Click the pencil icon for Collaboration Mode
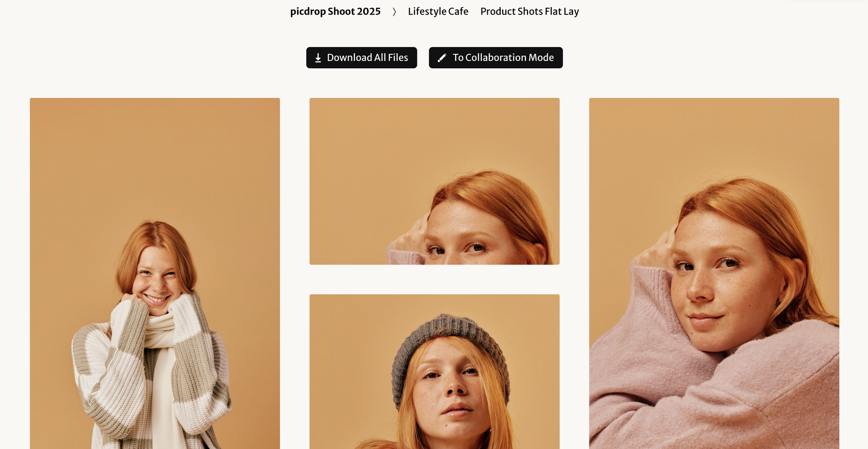The height and width of the screenshot is (449, 868). pyautogui.click(x=442, y=58)
